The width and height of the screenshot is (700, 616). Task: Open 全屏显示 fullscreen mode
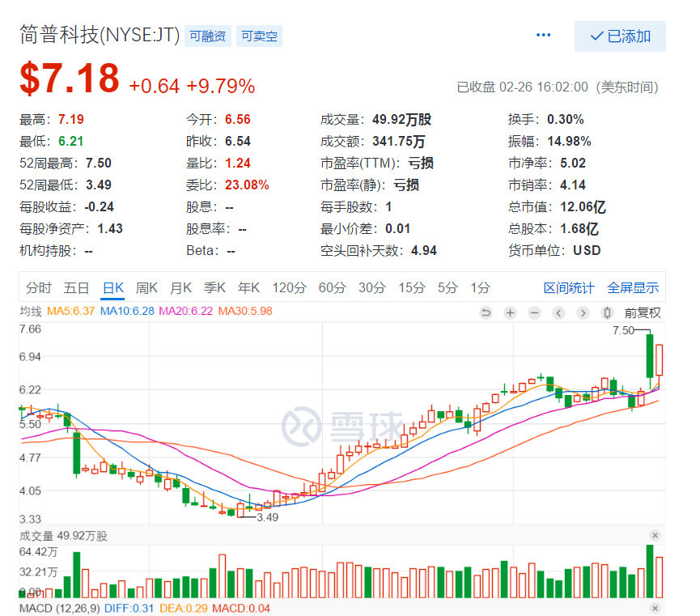pos(634,287)
